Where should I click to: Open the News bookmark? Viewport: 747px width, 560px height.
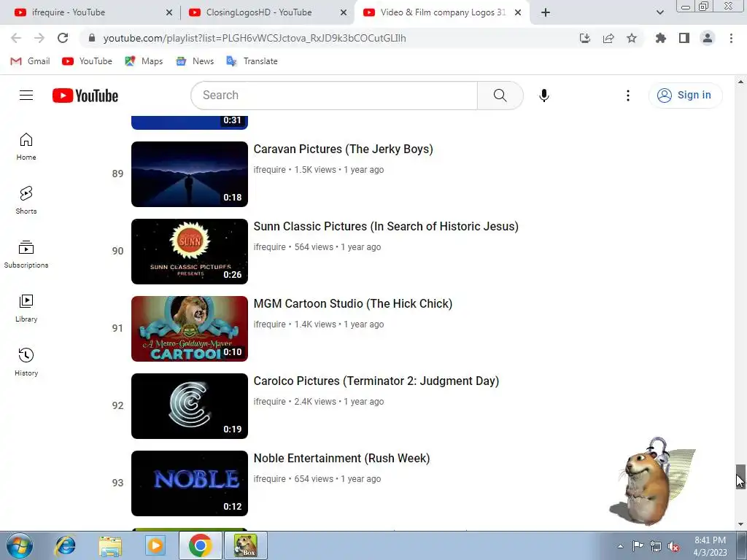[195, 61]
